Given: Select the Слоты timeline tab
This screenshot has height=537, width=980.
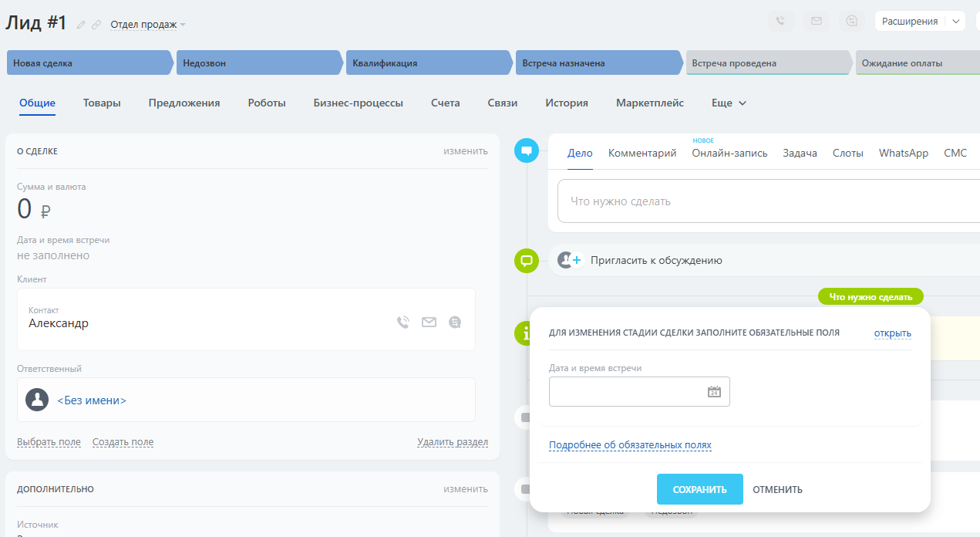Looking at the screenshot, I should tap(848, 153).
